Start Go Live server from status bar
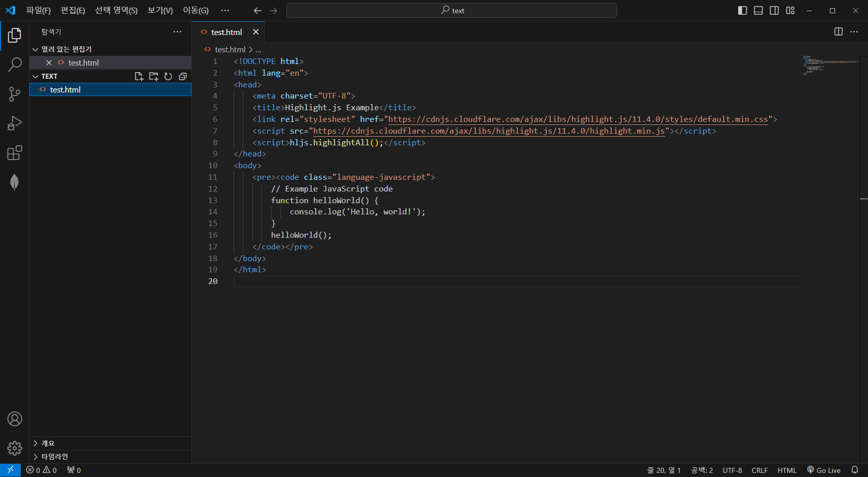The width and height of the screenshot is (868, 477). (824, 470)
